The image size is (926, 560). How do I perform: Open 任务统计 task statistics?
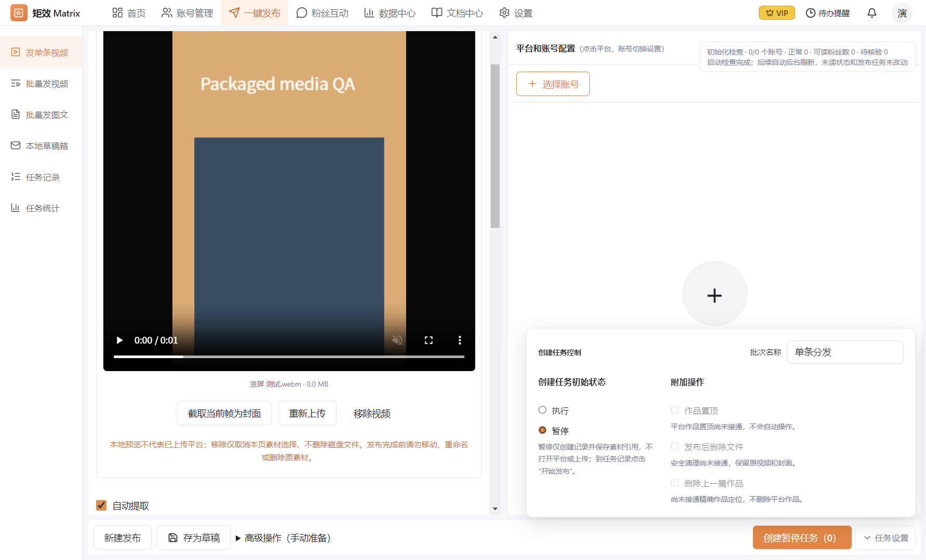click(41, 208)
